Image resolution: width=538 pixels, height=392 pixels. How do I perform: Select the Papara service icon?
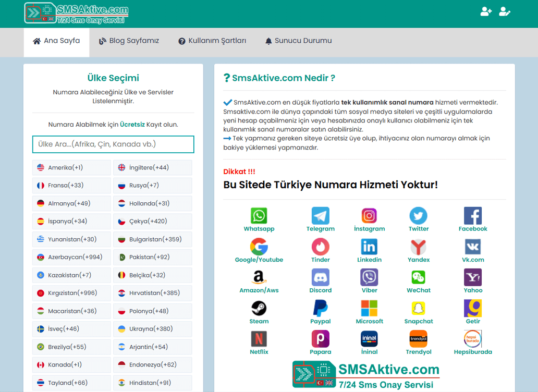tap(321, 339)
